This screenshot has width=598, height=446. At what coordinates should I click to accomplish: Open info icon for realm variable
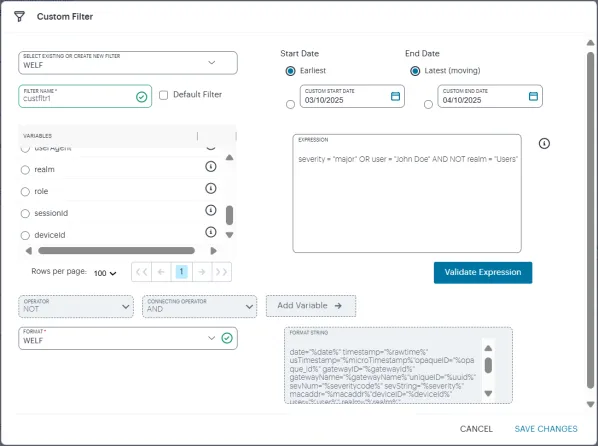(x=211, y=166)
